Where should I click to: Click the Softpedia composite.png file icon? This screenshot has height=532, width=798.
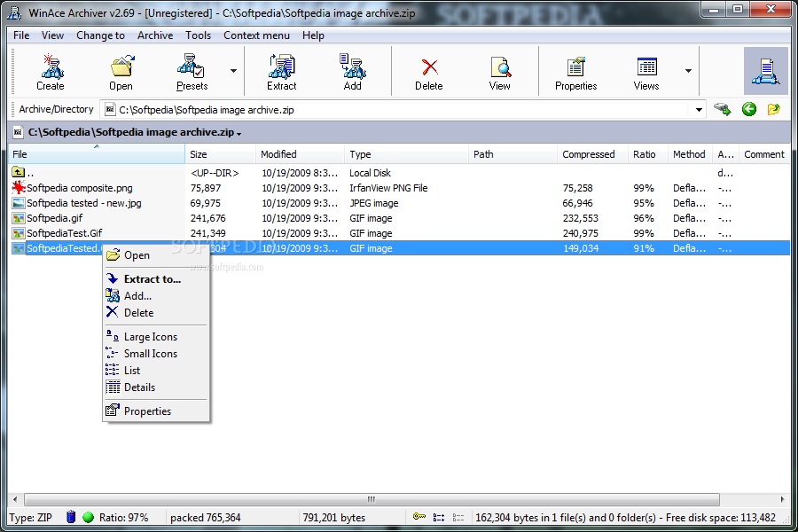tap(19, 188)
